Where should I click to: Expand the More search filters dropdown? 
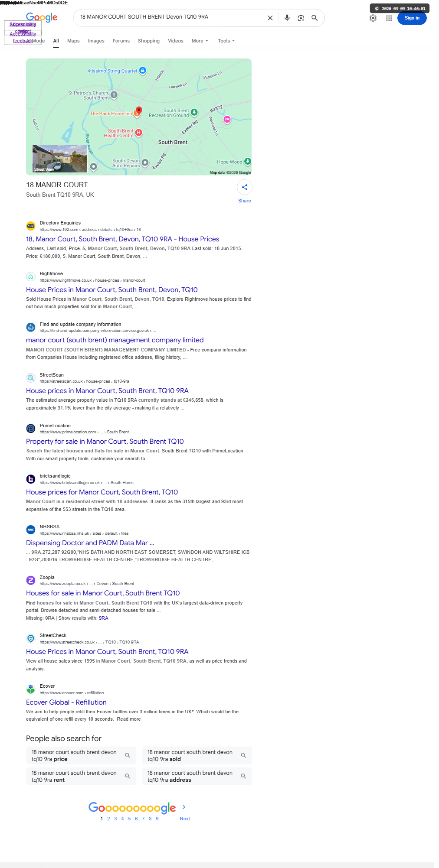point(200,41)
